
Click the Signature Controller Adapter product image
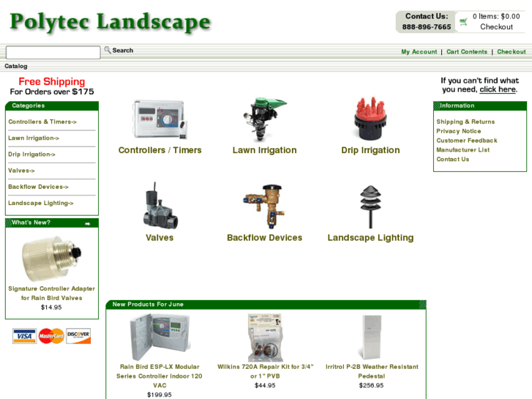click(x=51, y=258)
